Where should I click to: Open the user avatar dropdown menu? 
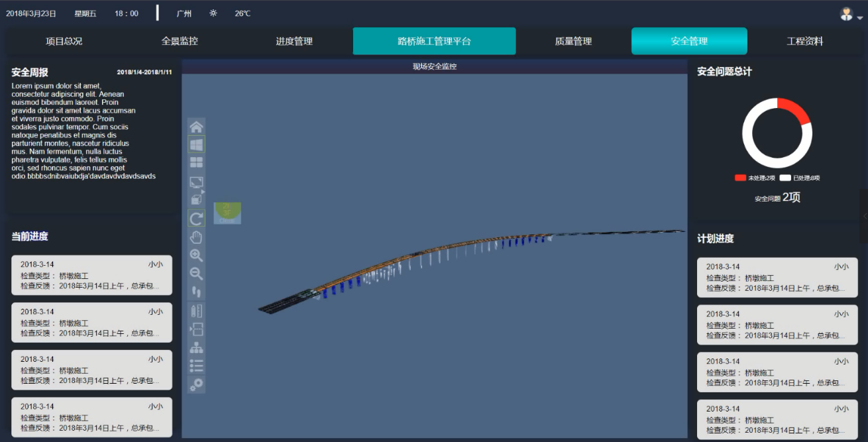[x=851, y=14]
